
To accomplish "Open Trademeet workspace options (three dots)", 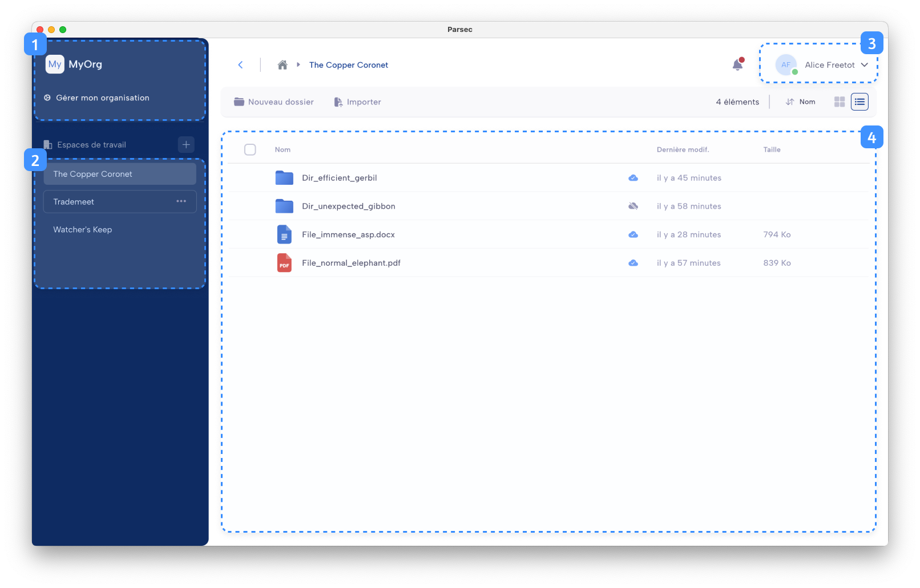I will click(181, 201).
